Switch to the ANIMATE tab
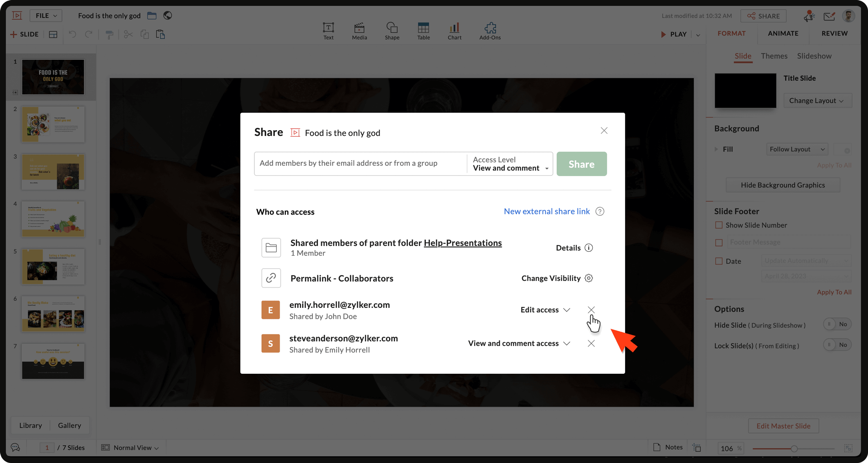The width and height of the screenshot is (868, 463). [x=783, y=34]
